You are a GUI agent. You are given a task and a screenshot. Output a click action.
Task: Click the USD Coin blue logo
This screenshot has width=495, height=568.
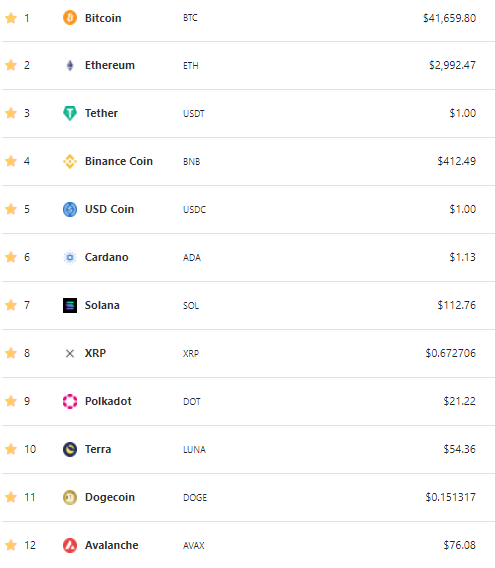[70, 209]
